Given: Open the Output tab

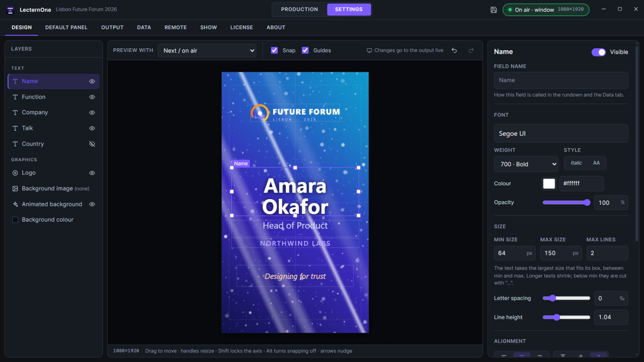Looking at the screenshot, I should [112, 27].
